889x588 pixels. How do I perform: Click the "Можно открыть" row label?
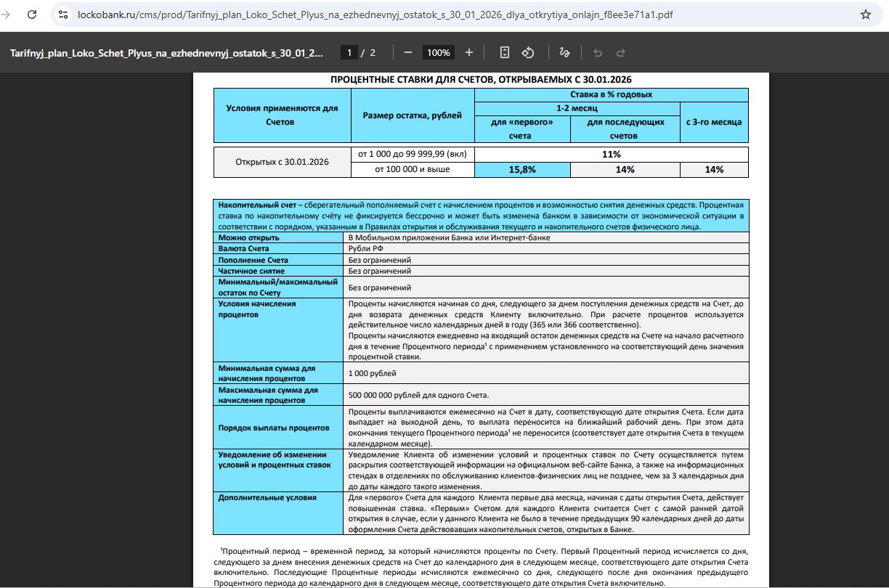coord(249,237)
